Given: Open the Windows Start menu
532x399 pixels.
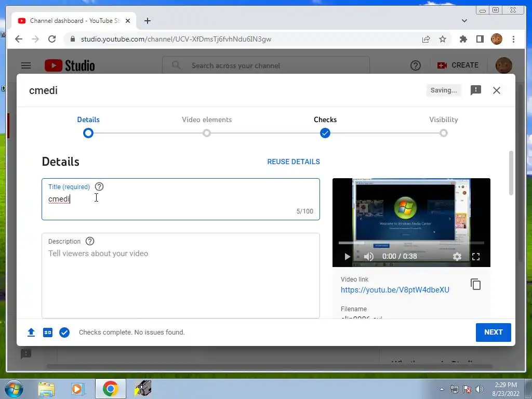Looking at the screenshot, I should (14, 389).
